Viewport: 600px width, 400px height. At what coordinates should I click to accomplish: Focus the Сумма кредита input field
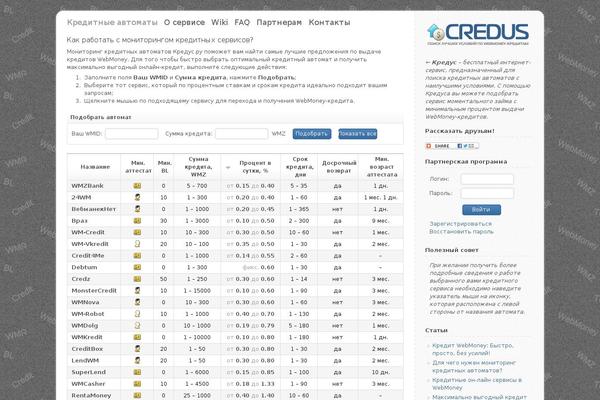[241, 134]
